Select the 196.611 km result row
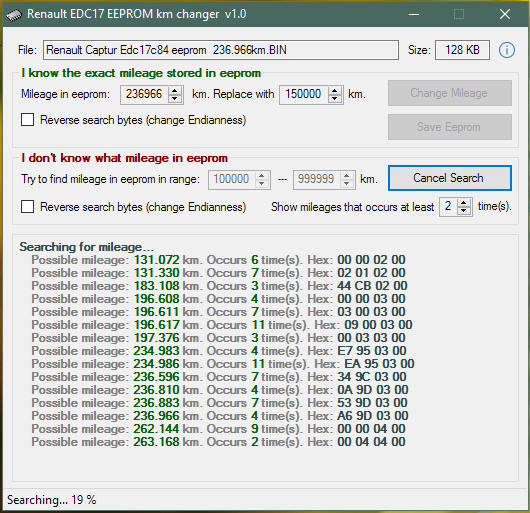The width and height of the screenshot is (530, 513). point(218,312)
